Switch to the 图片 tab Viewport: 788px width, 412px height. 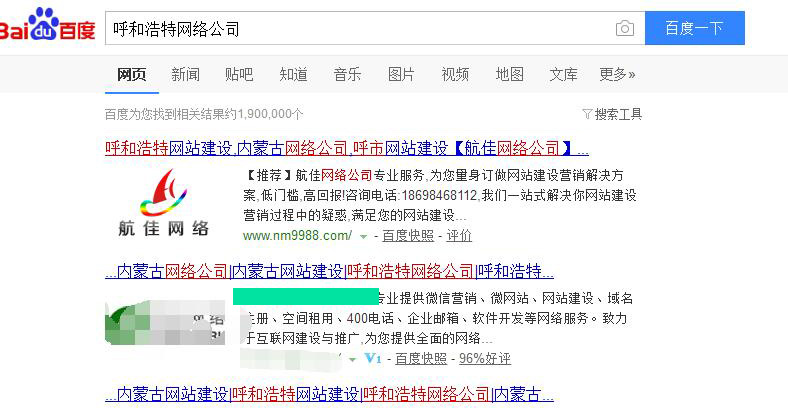(x=401, y=74)
